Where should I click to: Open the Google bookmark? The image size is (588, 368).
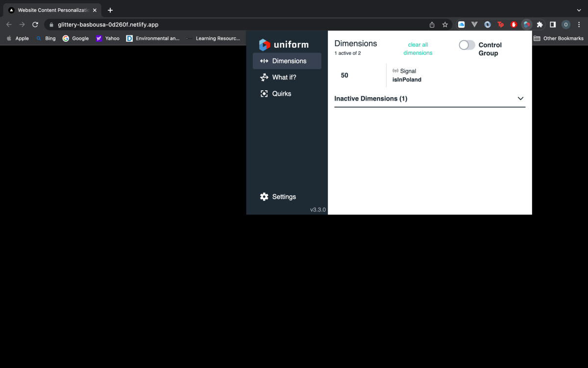click(75, 38)
